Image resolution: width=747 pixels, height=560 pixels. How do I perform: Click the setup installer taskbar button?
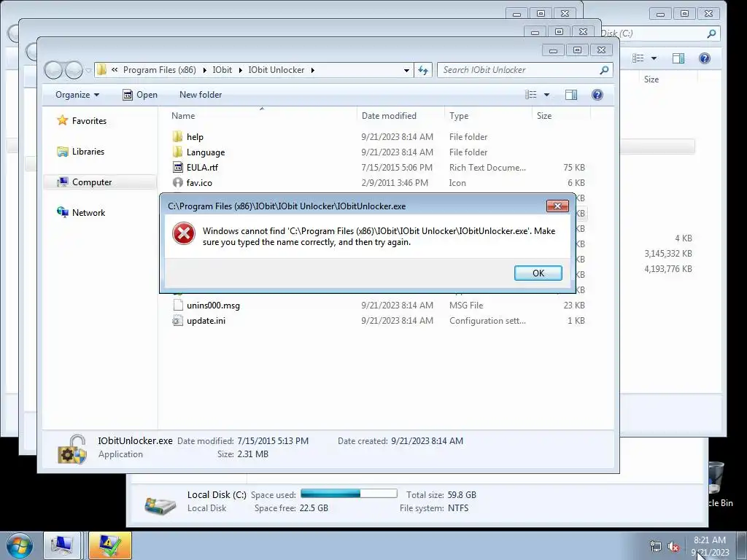point(109,545)
